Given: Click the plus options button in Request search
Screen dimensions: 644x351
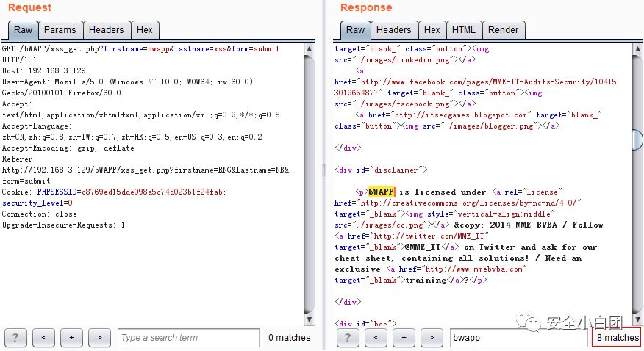Looking at the screenshot, I should pos(71,338).
